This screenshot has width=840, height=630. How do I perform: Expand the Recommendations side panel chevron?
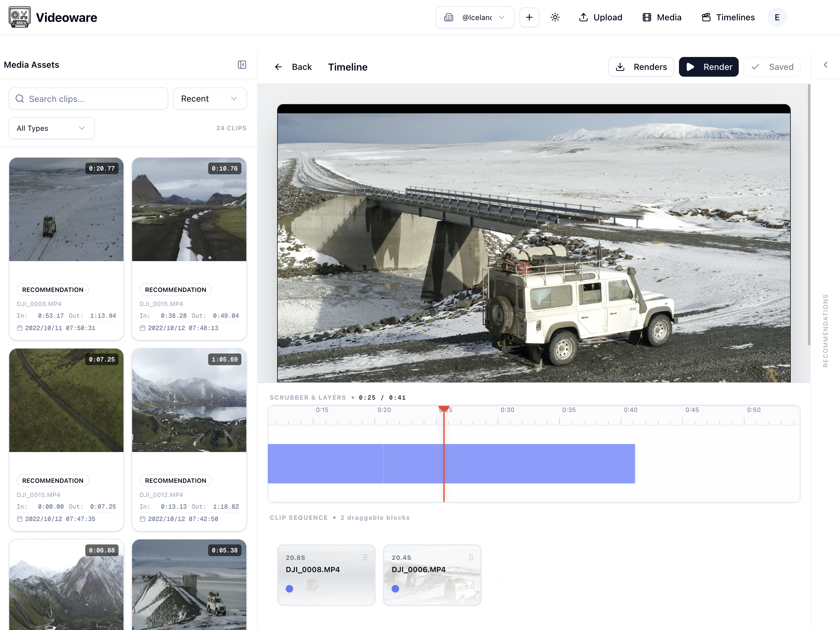tap(825, 65)
